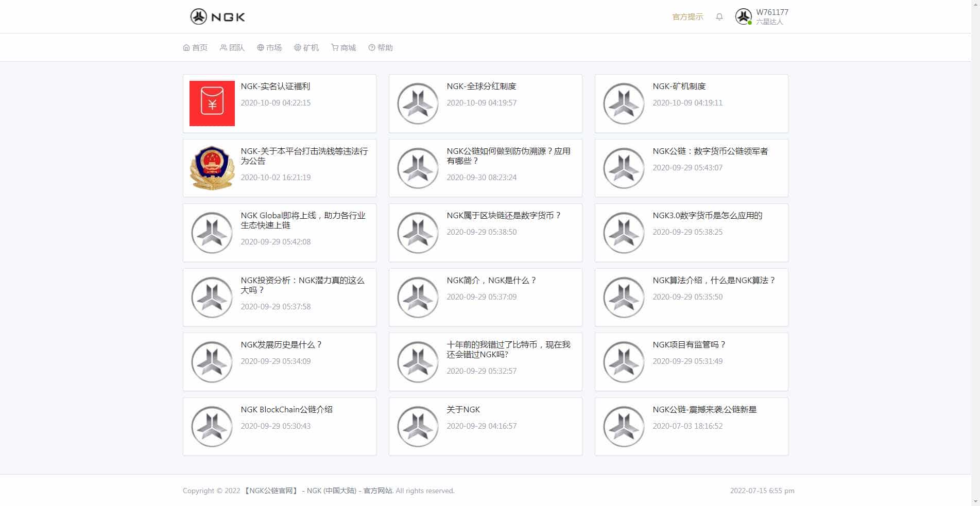
Task: Select the 矿机 miner menu item
Action: pyautogui.click(x=306, y=47)
